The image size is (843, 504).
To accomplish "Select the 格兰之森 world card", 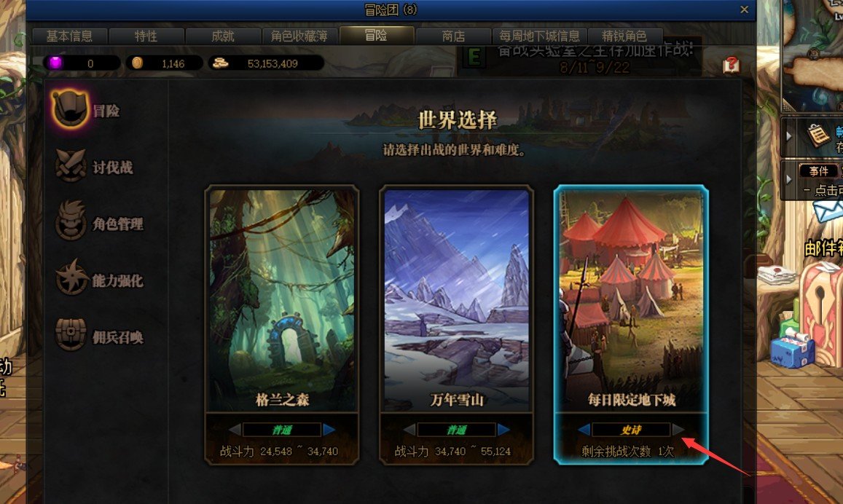I will point(282,325).
